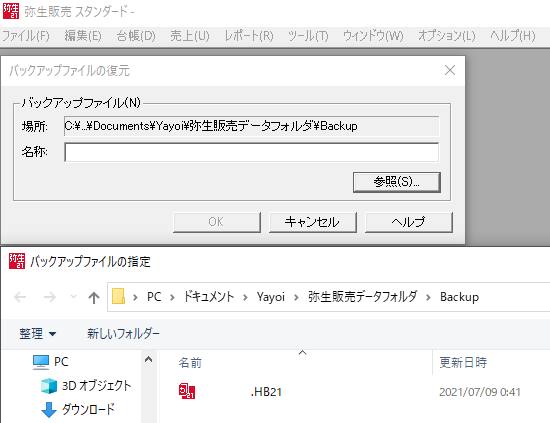Go forward with the right arrow
Screen dimensions: 550x423
[x=49, y=297]
